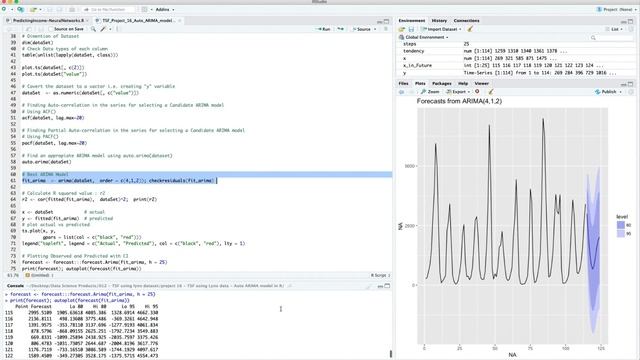Open the List view dropdown
Screen dimensions: 640x360
pos(614,29)
